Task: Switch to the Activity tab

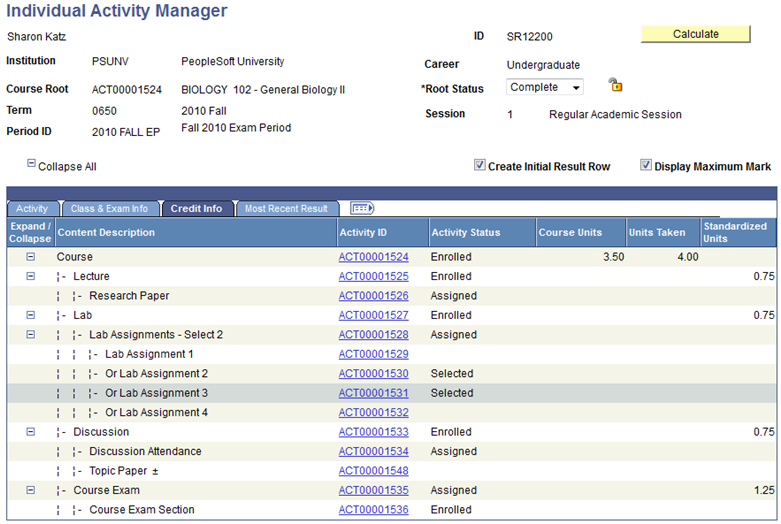Action: [x=32, y=209]
